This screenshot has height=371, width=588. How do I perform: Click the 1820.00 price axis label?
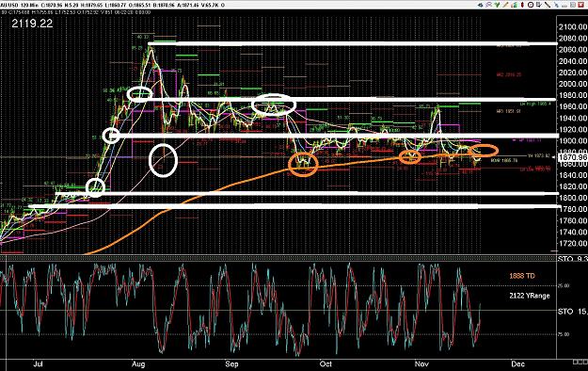tap(573, 186)
